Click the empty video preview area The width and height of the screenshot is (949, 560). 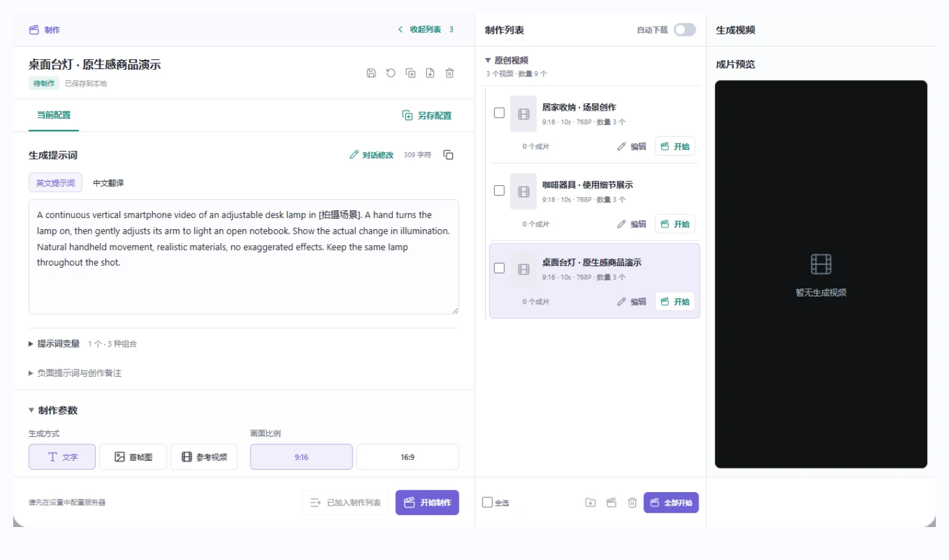pos(821,274)
